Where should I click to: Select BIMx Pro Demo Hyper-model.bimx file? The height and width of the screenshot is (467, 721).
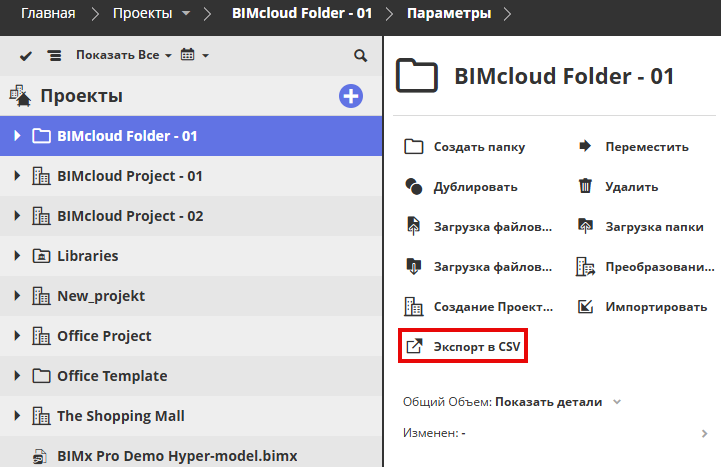(191, 452)
